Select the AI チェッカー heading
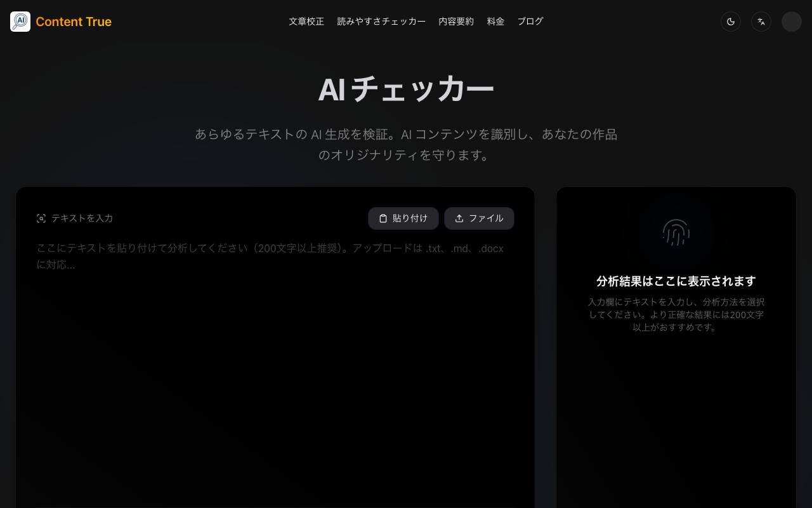 tap(406, 90)
